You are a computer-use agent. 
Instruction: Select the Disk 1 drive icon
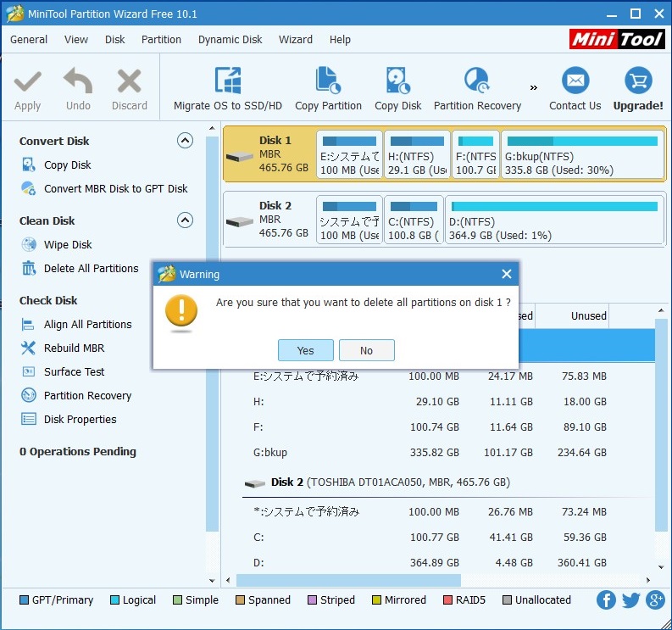(x=239, y=157)
